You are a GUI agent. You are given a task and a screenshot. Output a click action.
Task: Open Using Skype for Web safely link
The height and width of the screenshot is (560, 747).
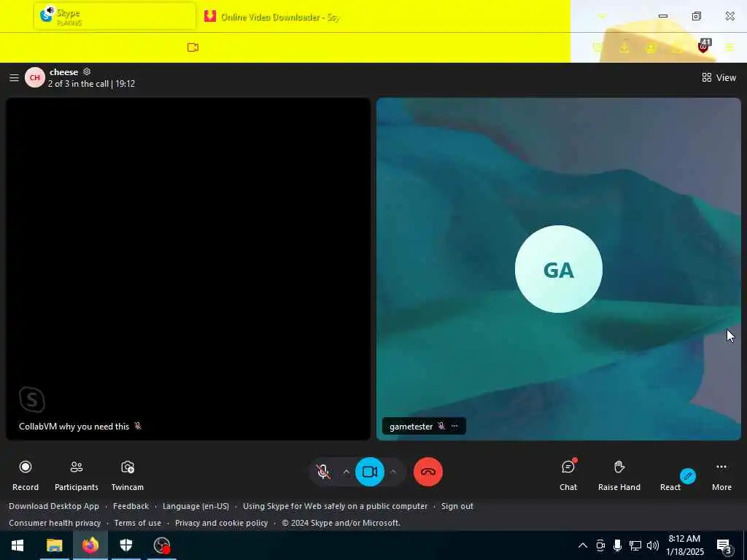[335, 506]
